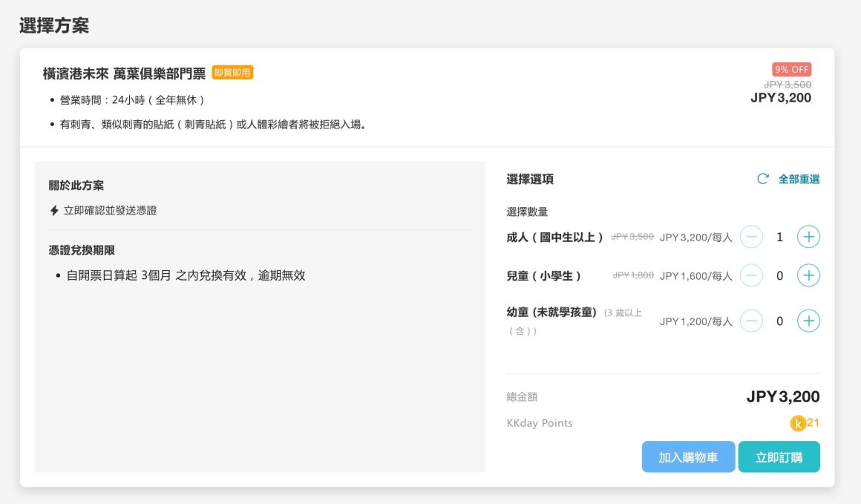This screenshot has width=861, height=504.
Task: Add one child (兒童) ticket with plus
Action: 808,275
